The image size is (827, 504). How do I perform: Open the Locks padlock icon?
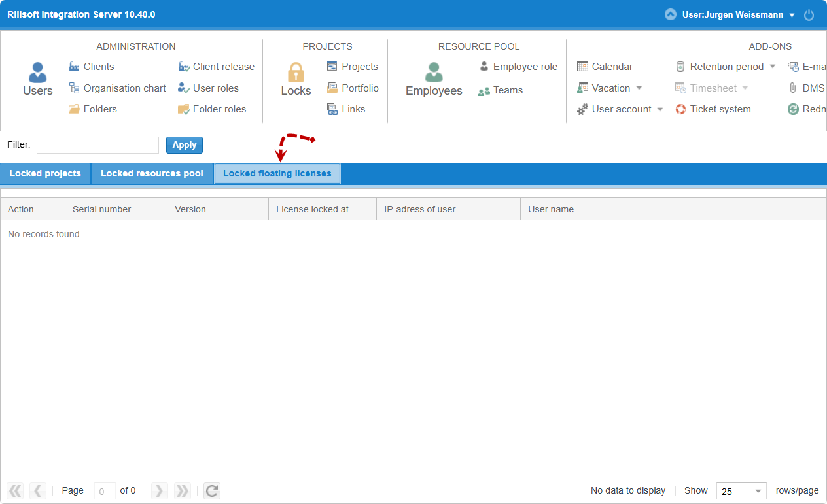click(x=296, y=73)
